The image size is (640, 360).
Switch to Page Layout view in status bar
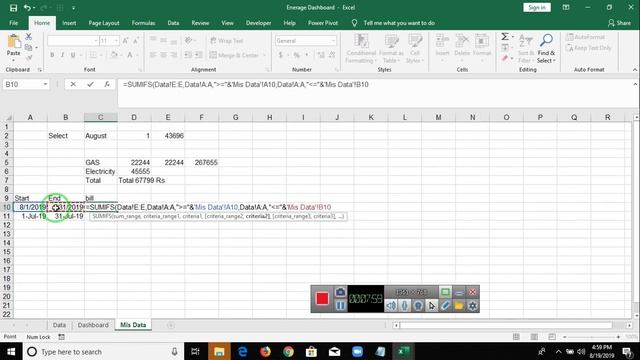tap(534, 337)
